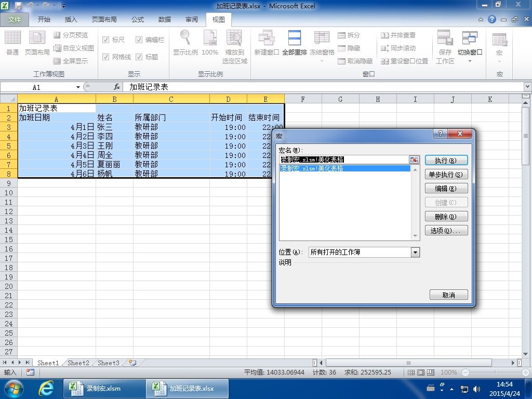
Task: Toggle the Gridlines (网格线) checkbox
Action: tap(105, 57)
